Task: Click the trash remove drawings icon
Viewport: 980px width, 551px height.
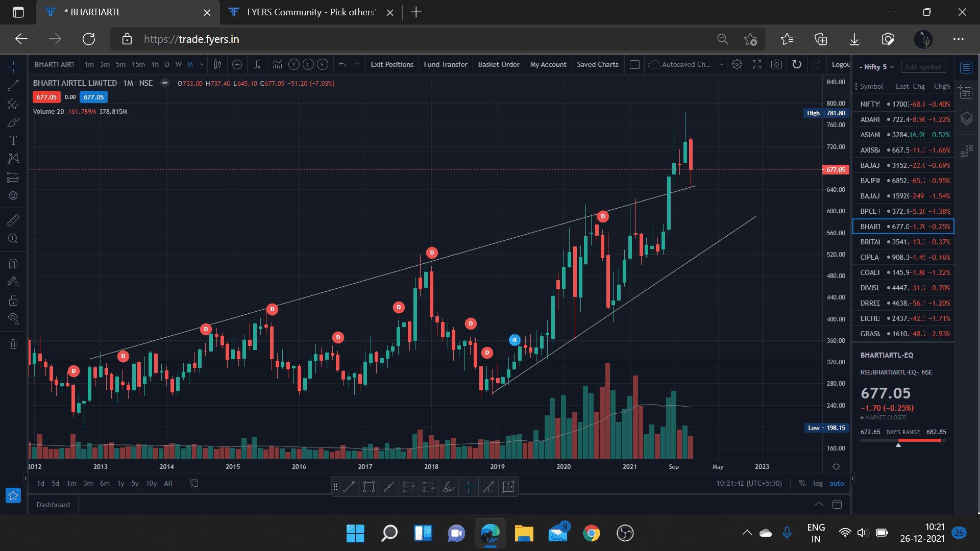Action: point(13,344)
